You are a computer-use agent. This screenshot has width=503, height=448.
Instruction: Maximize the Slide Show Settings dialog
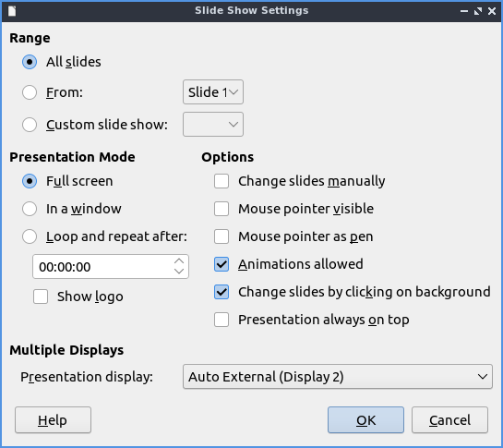478,11
